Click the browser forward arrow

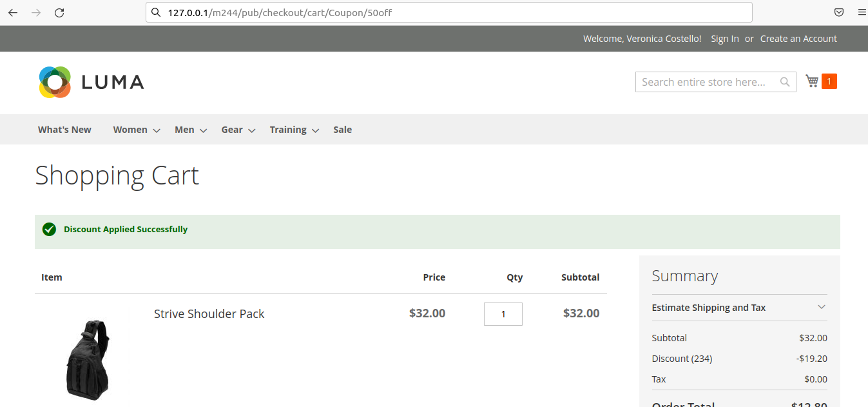36,12
